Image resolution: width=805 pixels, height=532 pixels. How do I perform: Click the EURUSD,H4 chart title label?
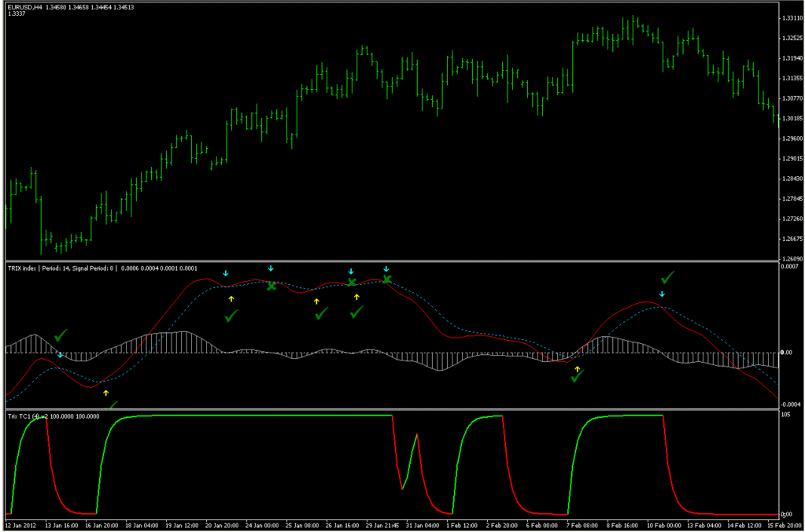point(24,8)
